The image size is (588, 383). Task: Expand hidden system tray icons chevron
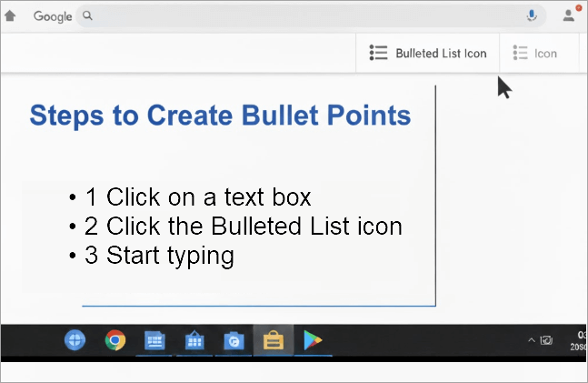click(531, 340)
